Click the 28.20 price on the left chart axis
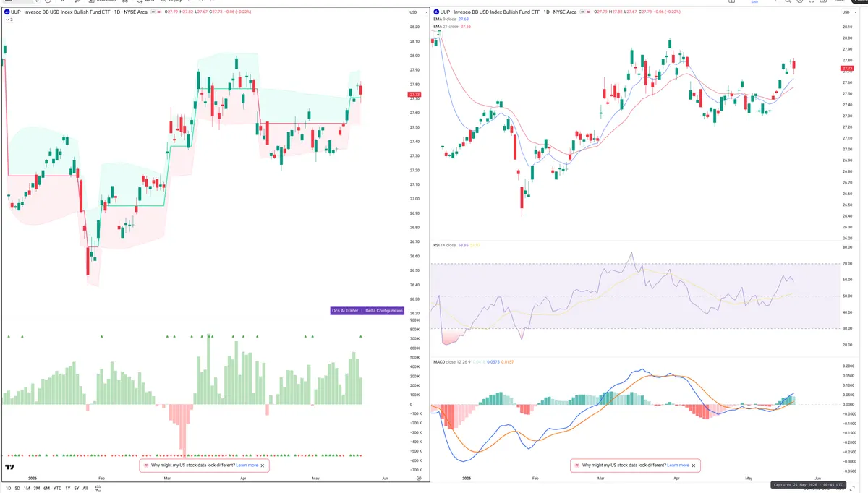868x493 pixels. tap(415, 27)
